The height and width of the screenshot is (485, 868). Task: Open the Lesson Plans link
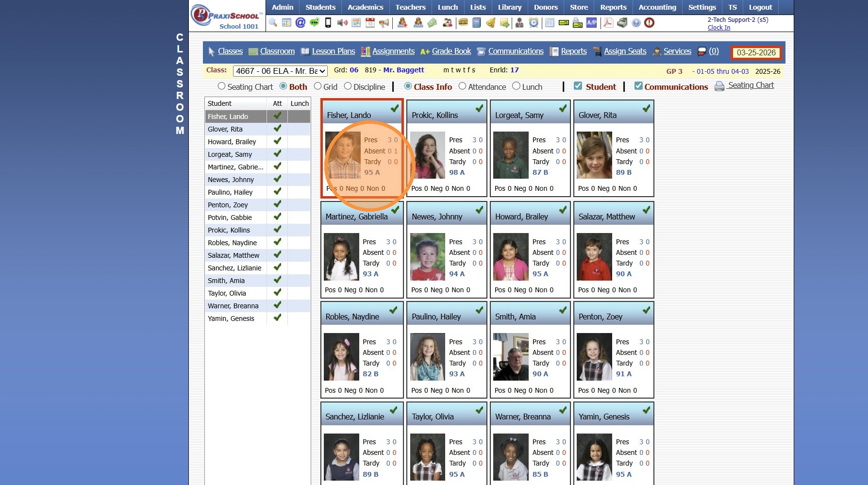(334, 51)
